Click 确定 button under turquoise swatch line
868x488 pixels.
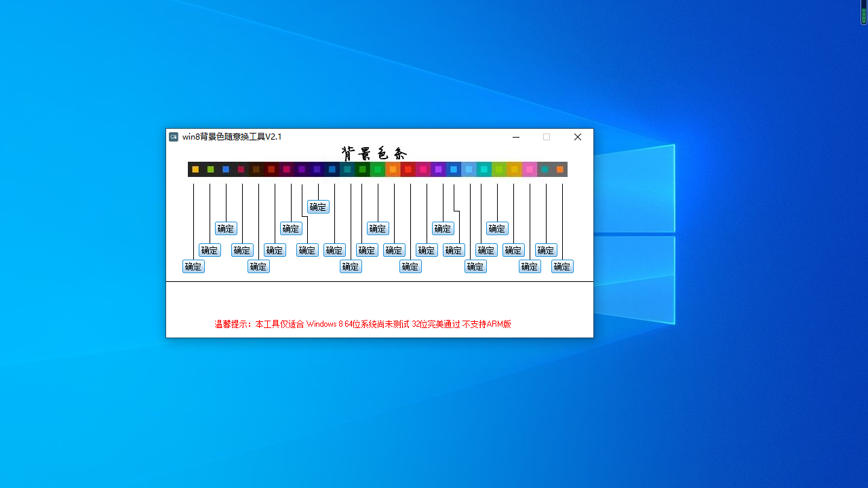(x=486, y=250)
